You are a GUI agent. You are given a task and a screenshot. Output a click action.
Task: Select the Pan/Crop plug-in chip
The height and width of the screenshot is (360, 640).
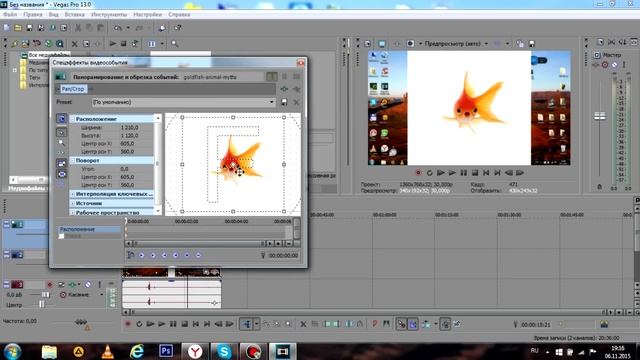(x=73, y=89)
